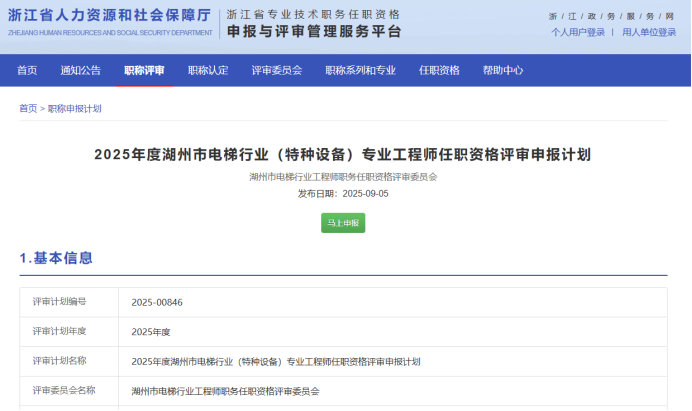
Task: Click the 首页 breadcrumb link
Action: (x=28, y=108)
